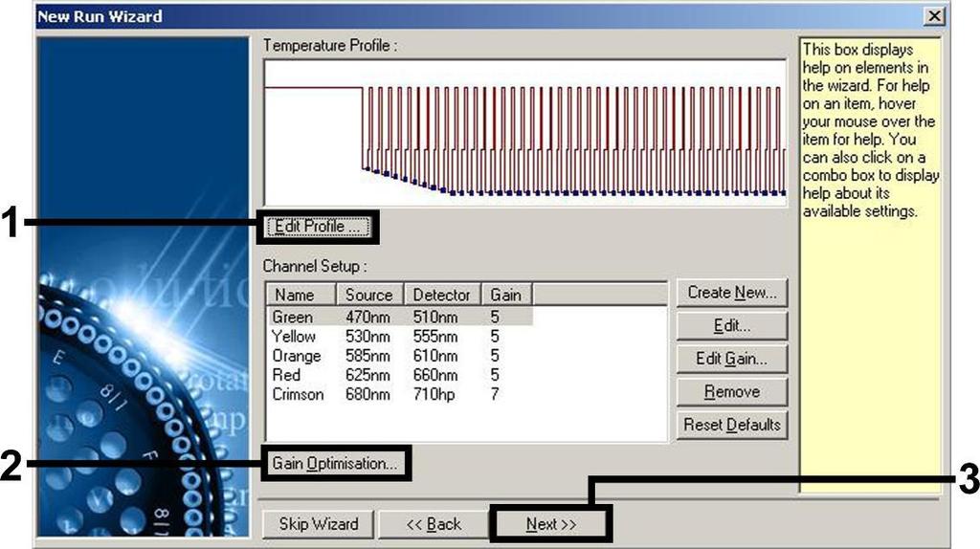Select the Yellow channel row
Screen dimensions: 980x549
[x=400, y=337]
